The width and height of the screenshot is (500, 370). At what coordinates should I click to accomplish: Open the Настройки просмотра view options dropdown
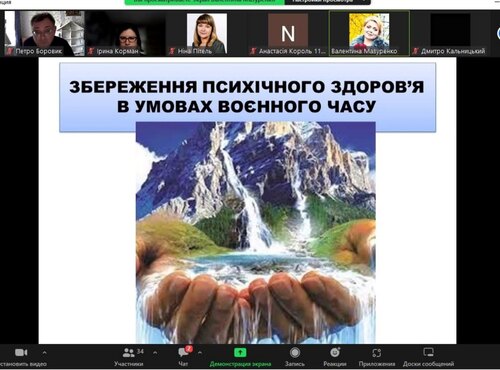(x=328, y=2)
